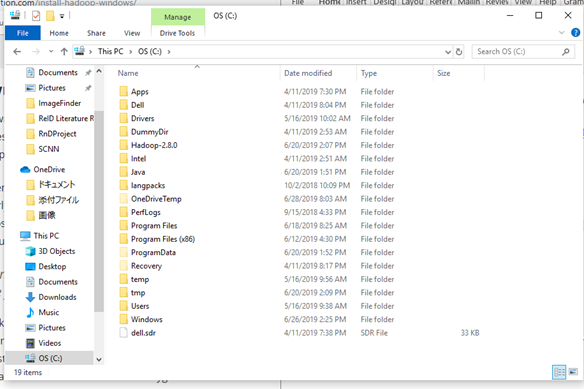Switch to the View ribbon tab
This screenshot has height=389, width=584.
pos(132,33)
